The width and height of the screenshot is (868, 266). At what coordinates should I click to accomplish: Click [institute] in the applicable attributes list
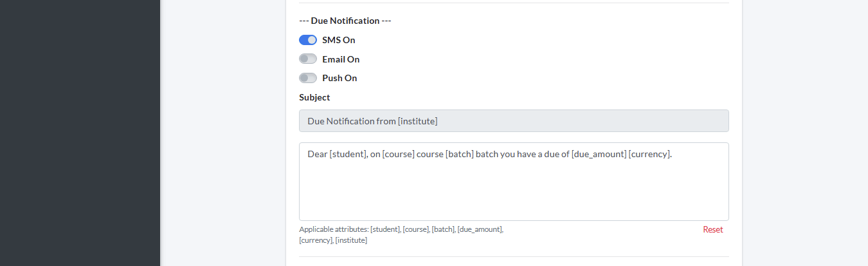pyautogui.click(x=350, y=240)
